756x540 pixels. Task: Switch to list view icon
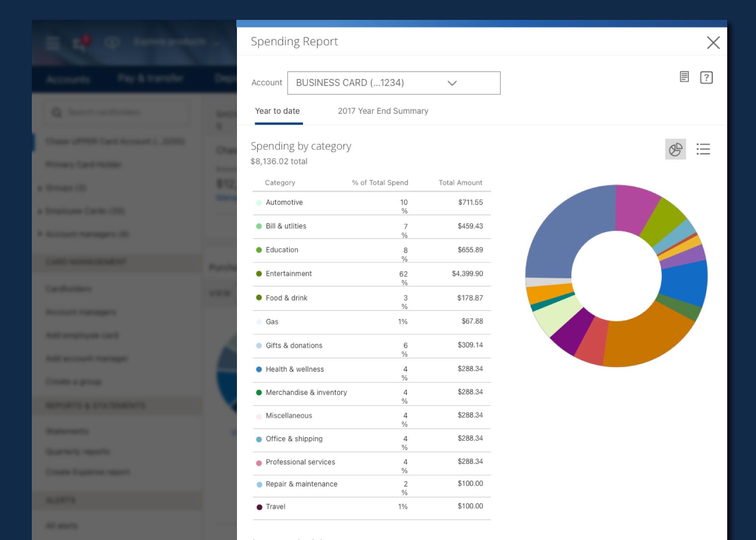pyautogui.click(x=703, y=149)
